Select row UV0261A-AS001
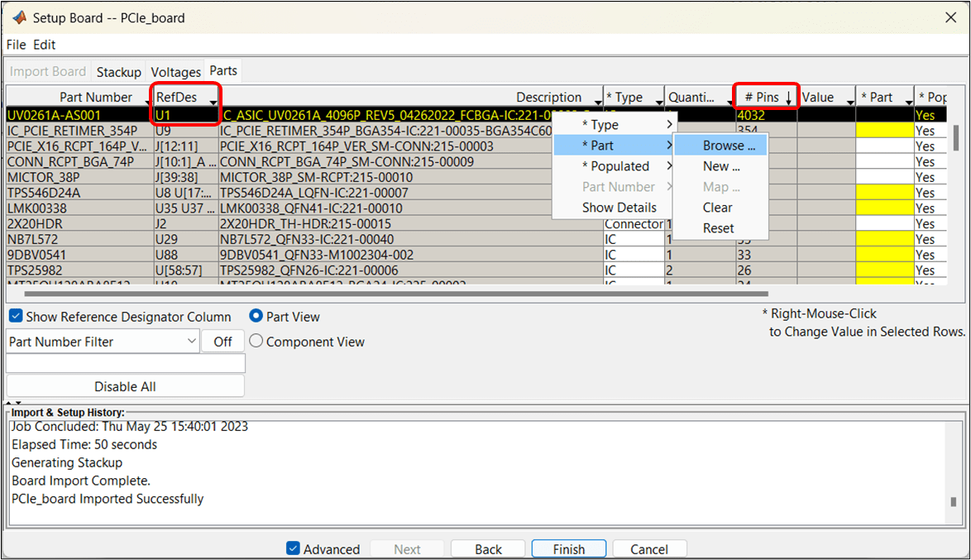Screen dimensions: 971x560 [x=476, y=115]
